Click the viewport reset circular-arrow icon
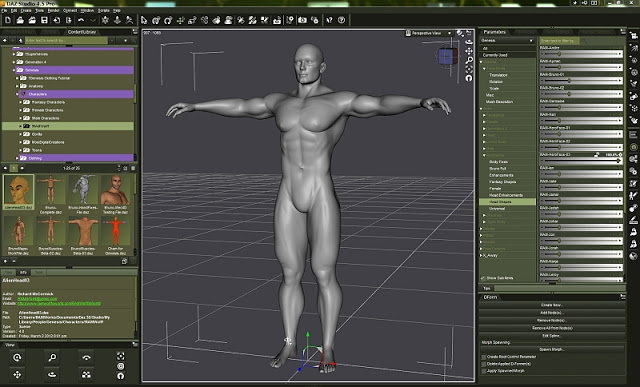This screenshot has width=640, height=387. point(469,78)
